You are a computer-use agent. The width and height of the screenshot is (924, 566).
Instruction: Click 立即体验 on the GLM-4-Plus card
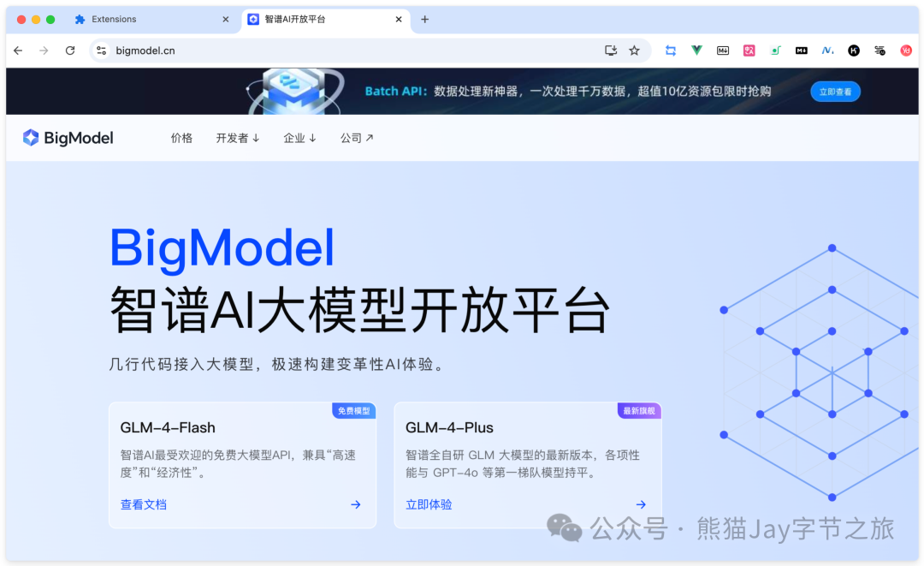429,504
